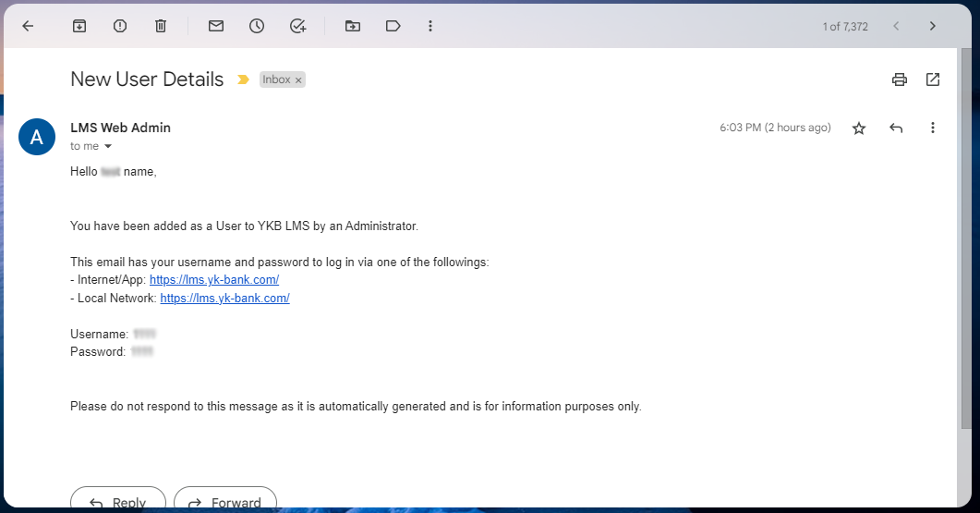Go back to the inbox list

coord(28,26)
